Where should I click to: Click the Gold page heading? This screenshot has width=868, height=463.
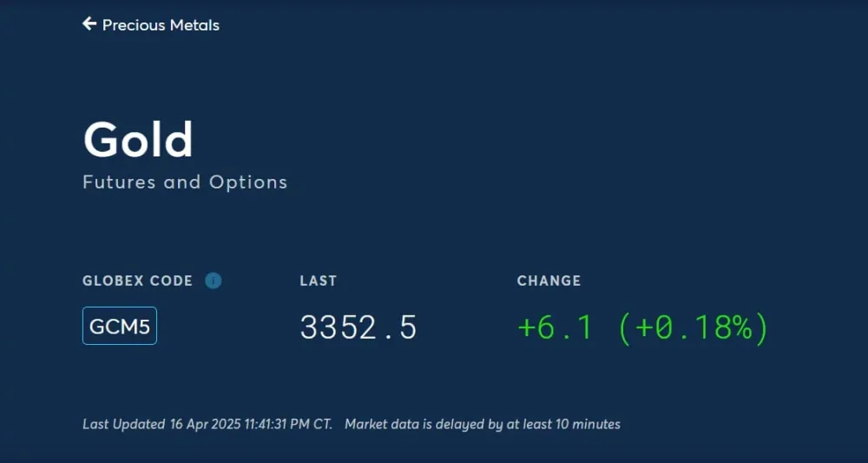pyautogui.click(x=138, y=139)
